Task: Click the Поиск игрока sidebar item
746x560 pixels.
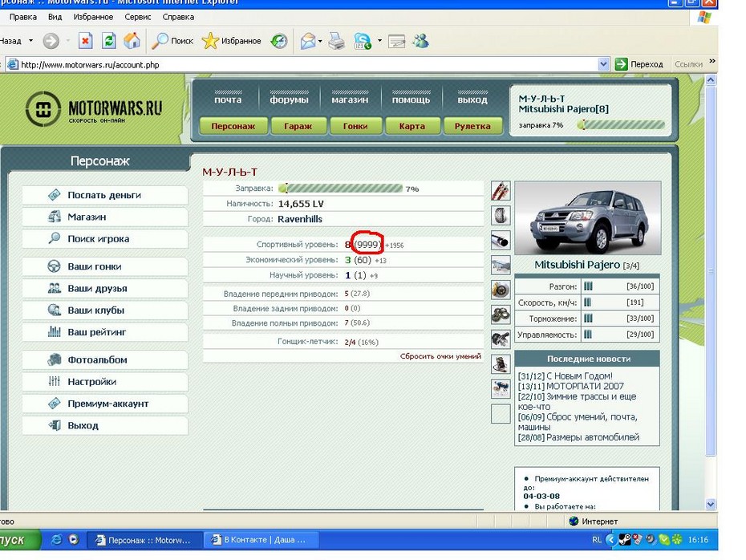Action: coord(104,239)
